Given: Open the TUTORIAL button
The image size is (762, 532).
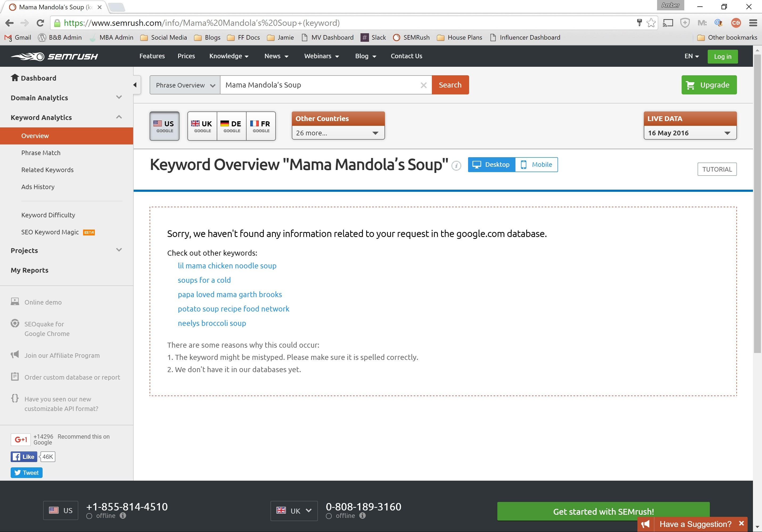Looking at the screenshot, I should [717, 169].
